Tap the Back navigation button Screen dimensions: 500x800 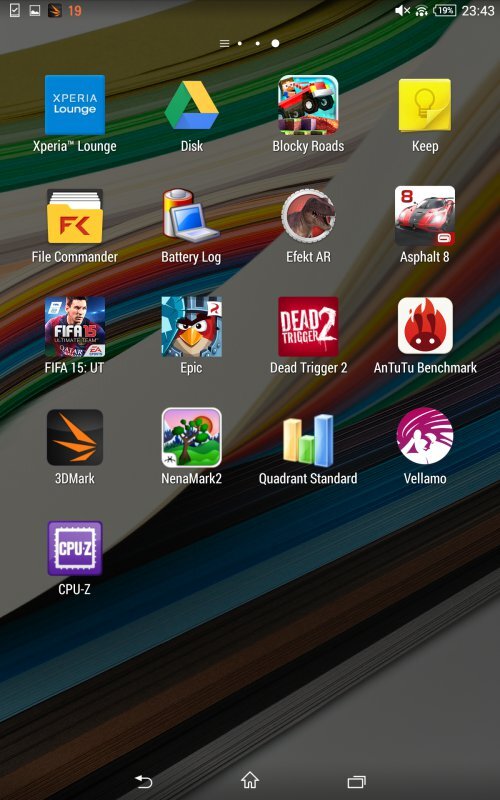(143, 781)
